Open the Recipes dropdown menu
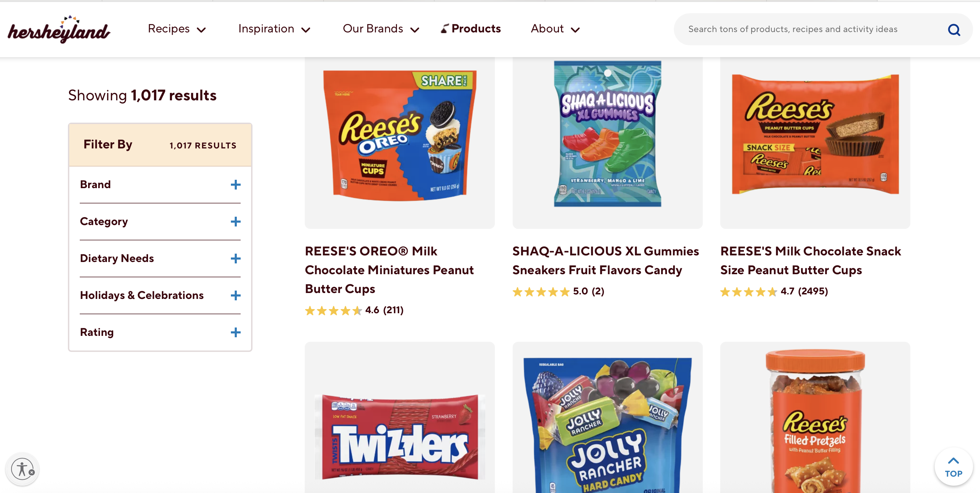Viewport: 980px width, 493px height. tap(177, 29)
